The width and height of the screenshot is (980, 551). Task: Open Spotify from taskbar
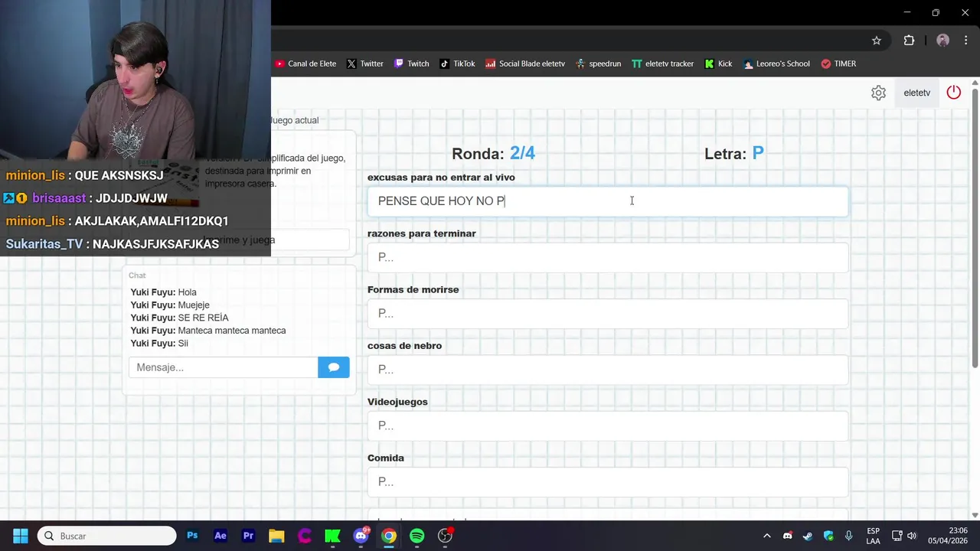(x=416, y=536)
